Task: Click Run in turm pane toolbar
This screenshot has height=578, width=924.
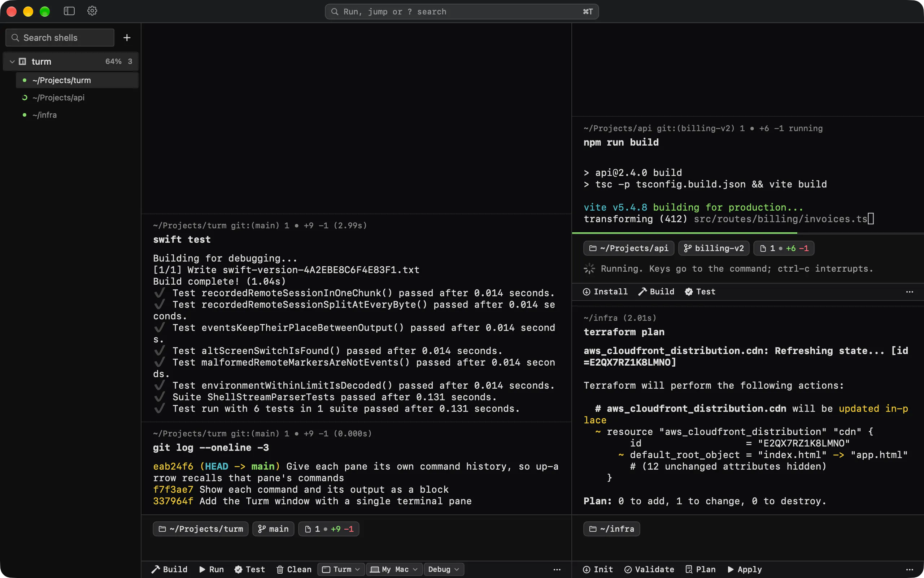Action: [x=211, y=569]
